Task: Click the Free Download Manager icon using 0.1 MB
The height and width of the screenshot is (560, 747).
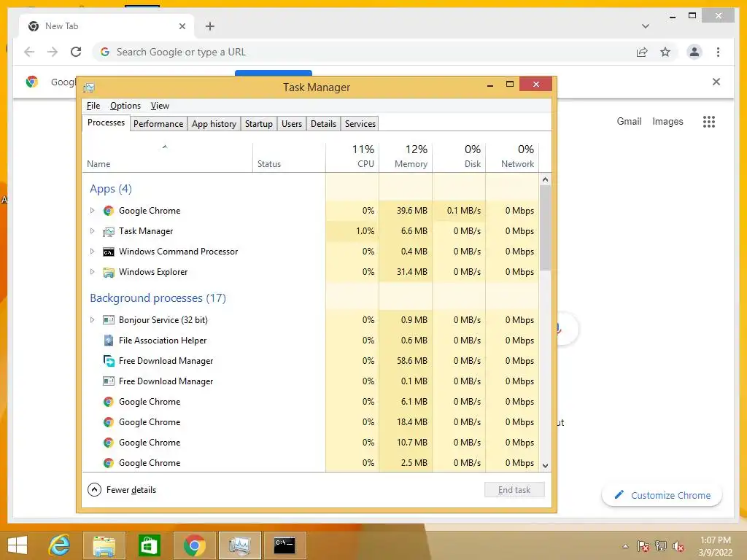Action: (109, 381)
